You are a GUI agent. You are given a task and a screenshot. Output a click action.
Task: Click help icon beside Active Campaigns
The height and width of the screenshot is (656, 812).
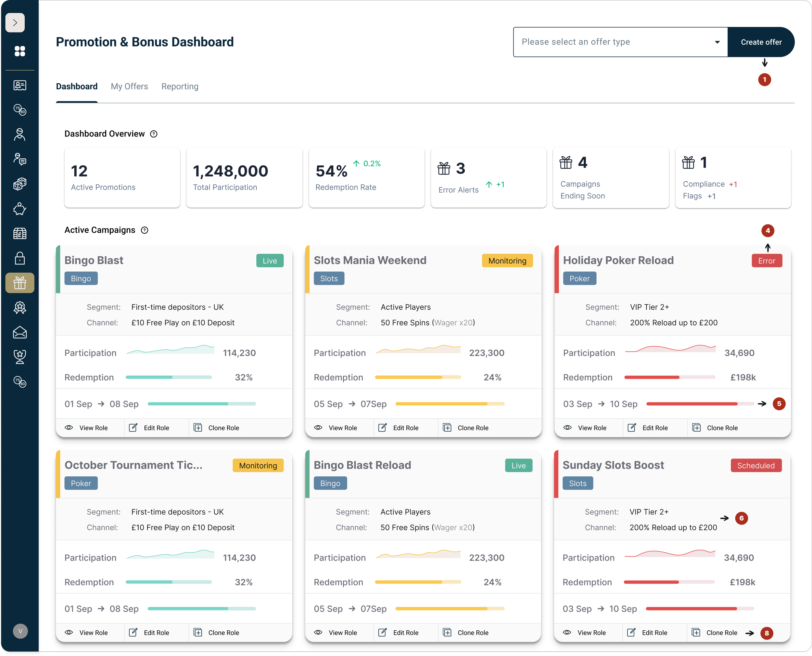[x=145, y=230]
